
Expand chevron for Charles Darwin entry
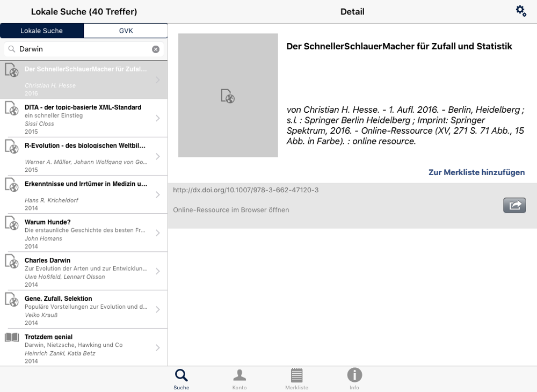pyautogui.click(x=157, y=272)
